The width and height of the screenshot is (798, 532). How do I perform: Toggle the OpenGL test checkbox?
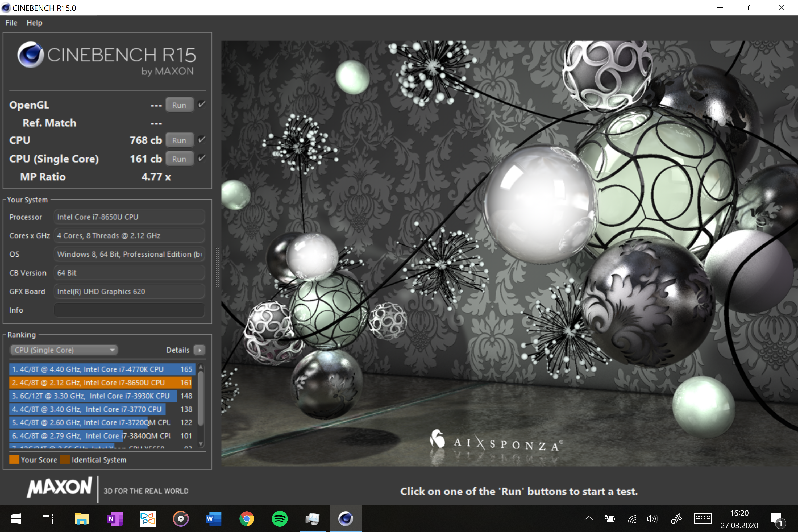pos(202,105)
